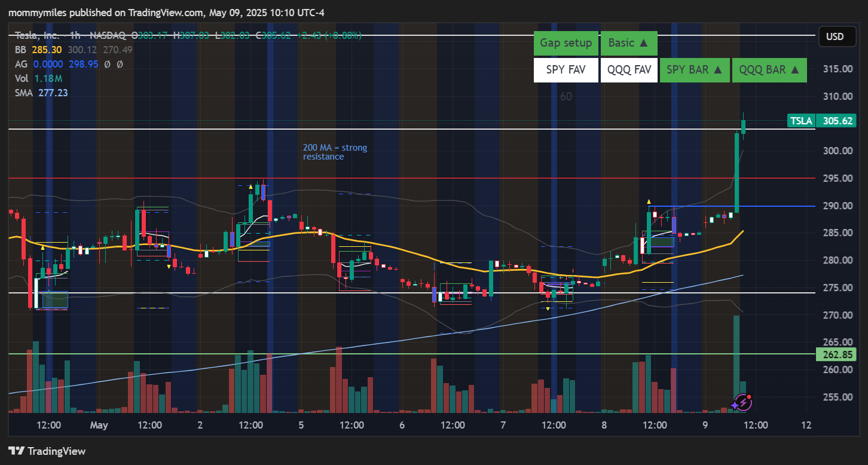868x465 pixels.
Task: Click the TradingView logo at bottom
Action: pyautogui.click(x=47, y=451)
